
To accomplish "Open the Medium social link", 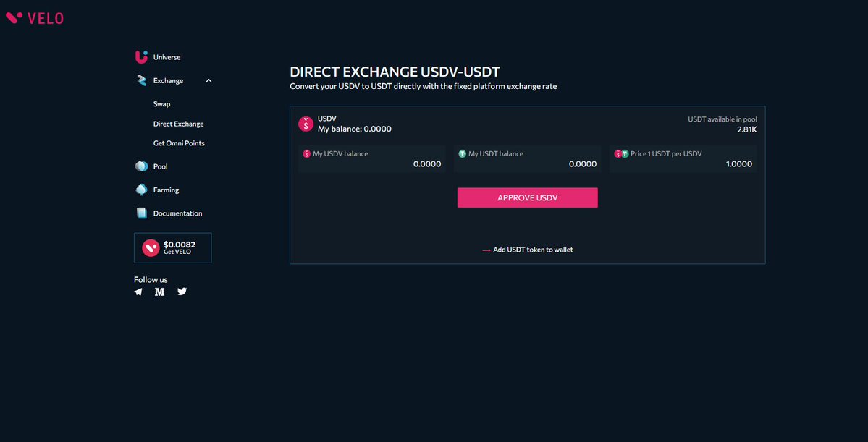I will coord(159,292).
